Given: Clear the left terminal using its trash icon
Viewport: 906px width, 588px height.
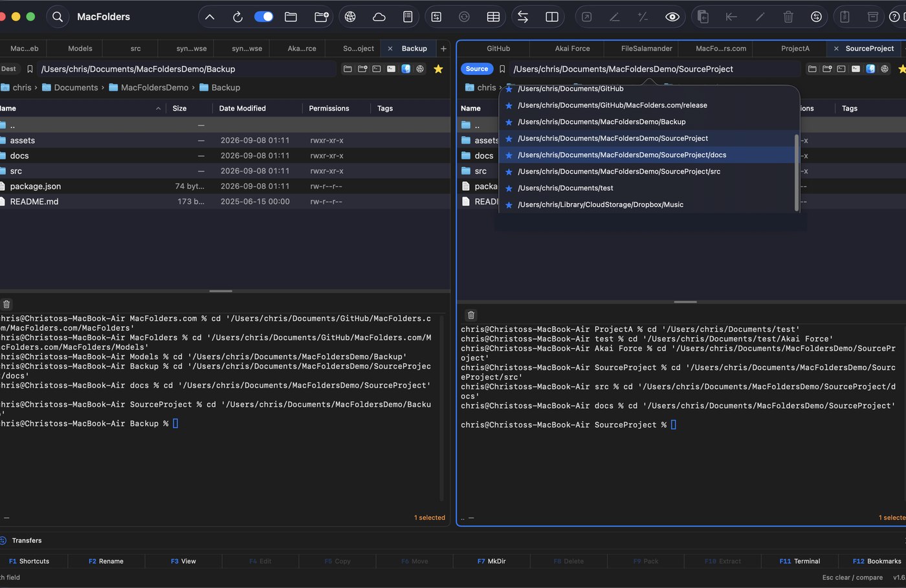Looking at the screenshot, I should (6, 304).
